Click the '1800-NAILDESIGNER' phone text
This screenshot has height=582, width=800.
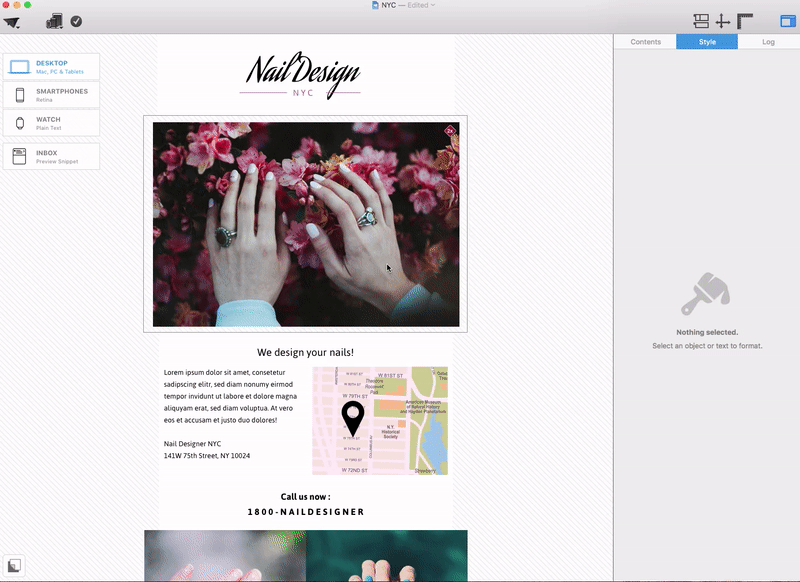point(306,512)
